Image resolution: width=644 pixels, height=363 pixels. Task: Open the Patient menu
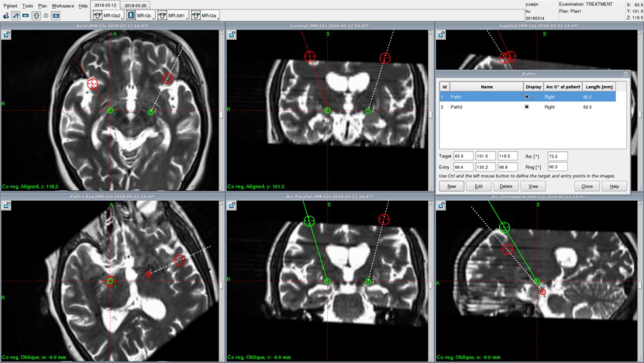tap(10, 6)
